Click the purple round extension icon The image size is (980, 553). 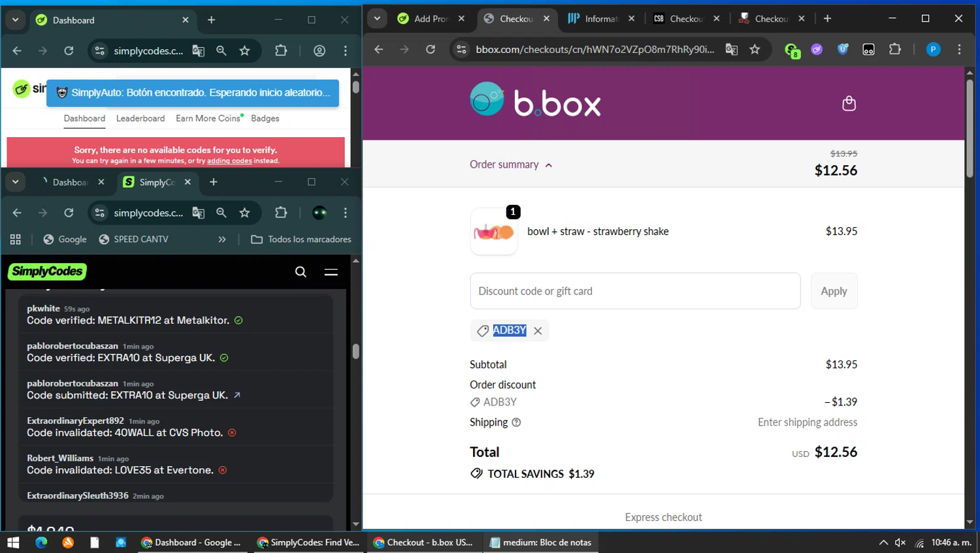817,50
